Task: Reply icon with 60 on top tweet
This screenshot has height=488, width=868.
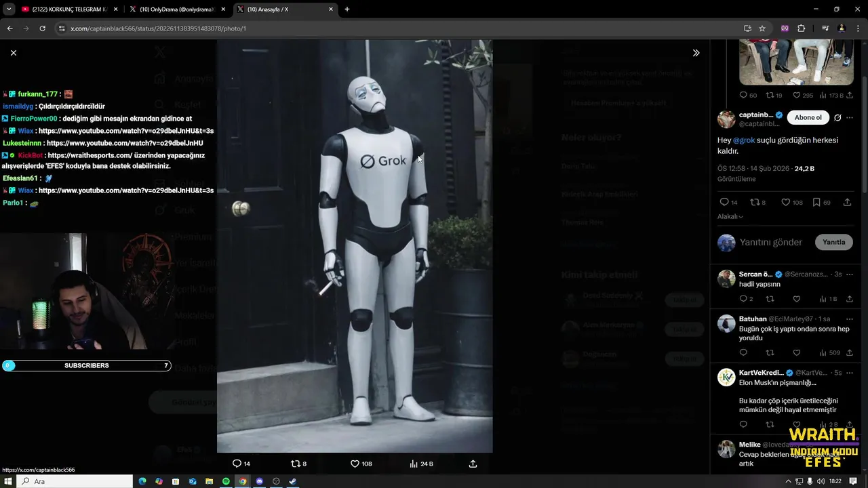Action: click(748, 96)
